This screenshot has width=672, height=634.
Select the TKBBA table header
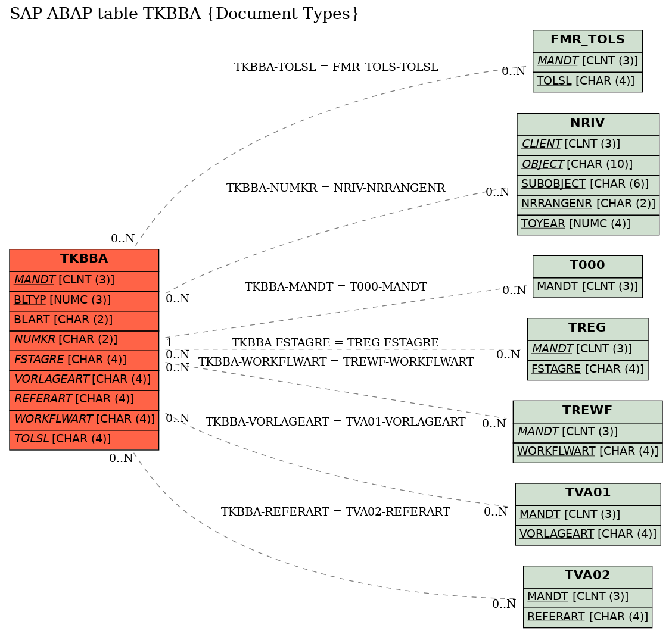tap(84, 260)
